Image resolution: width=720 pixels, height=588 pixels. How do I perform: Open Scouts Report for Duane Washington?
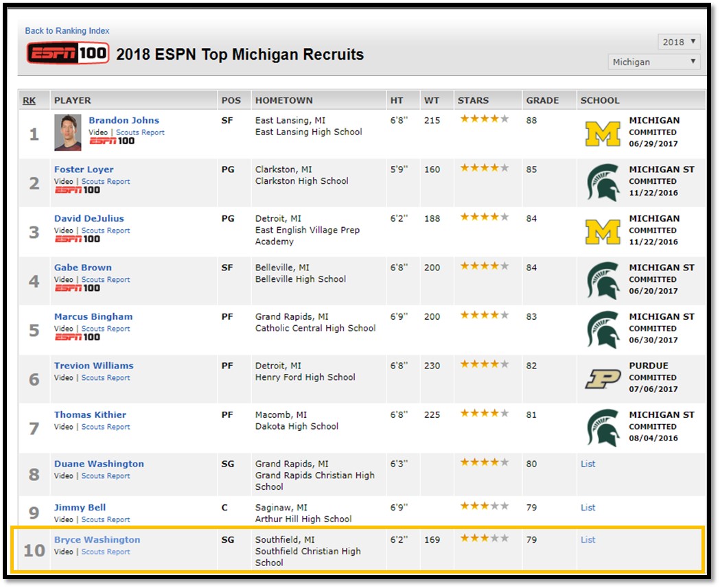pyautogui.click(x=106, y=475)
